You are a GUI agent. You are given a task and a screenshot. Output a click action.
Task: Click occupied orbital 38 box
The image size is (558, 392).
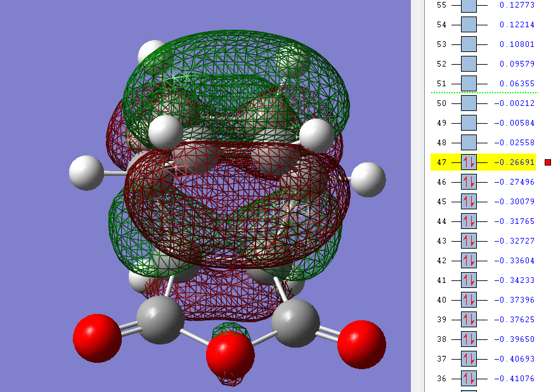coord(469,339)
